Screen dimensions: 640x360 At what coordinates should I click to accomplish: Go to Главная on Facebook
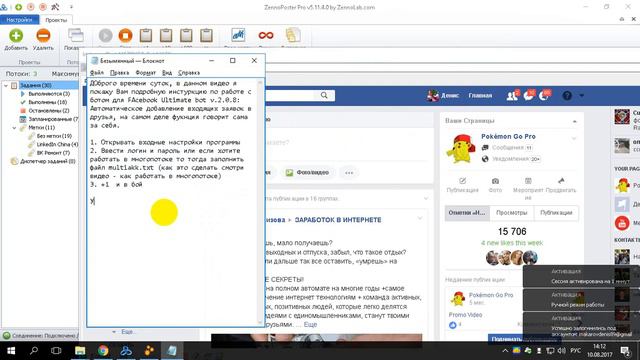[x=480, y=96]
